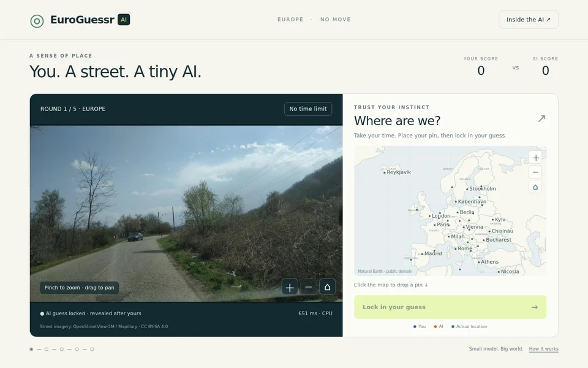Zoom in on the street photo
Viewport: 588px width, 368px height.
290,287
